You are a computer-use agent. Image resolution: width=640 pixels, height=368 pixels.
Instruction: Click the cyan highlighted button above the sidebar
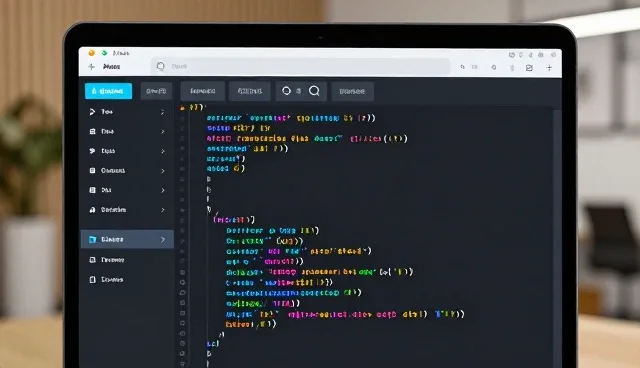109,91
